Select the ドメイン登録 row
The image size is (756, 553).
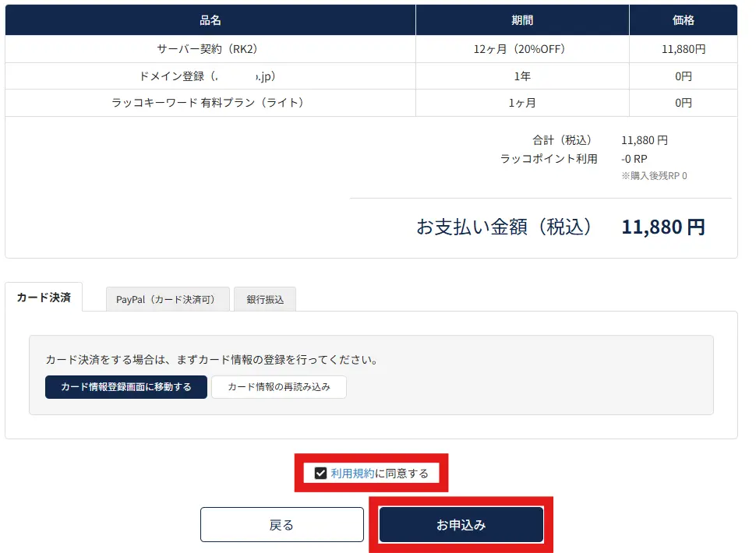(210, 76)
